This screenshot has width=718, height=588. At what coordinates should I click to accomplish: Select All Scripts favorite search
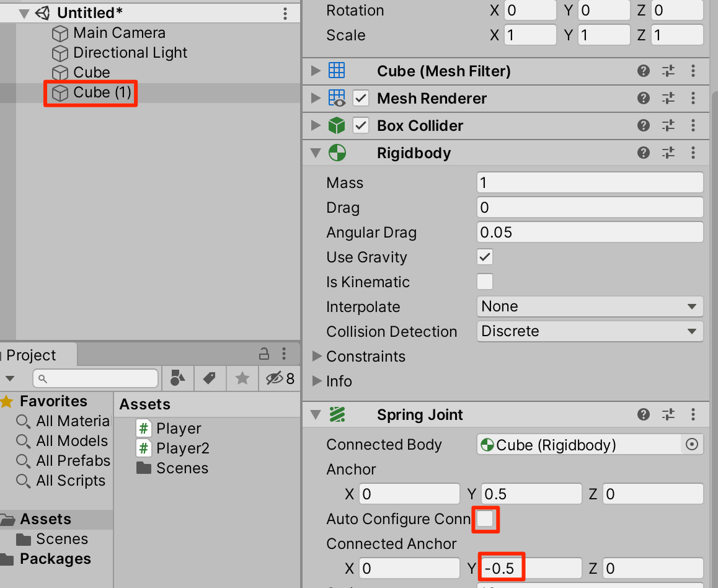[x=60, y=481]
